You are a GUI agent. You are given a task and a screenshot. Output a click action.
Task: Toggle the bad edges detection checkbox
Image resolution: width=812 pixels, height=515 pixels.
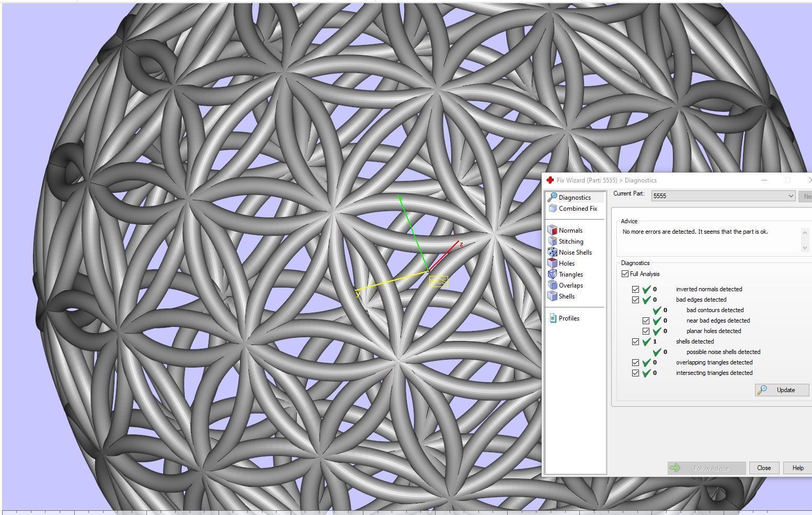click(x=635, y=300)
